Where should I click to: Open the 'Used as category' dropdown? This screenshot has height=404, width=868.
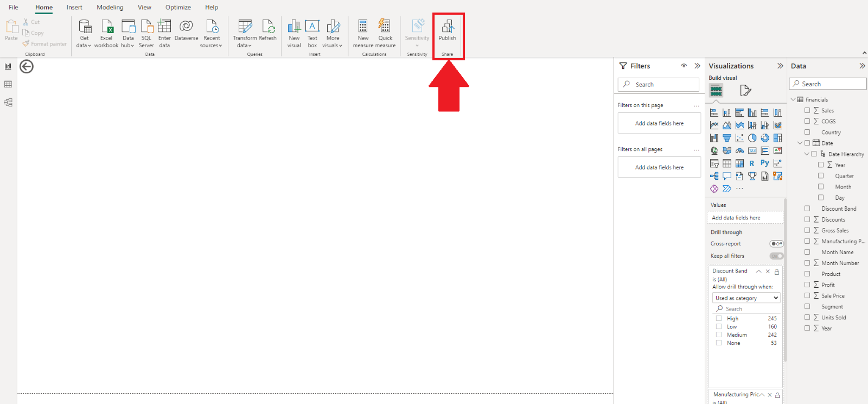(746, 298)
